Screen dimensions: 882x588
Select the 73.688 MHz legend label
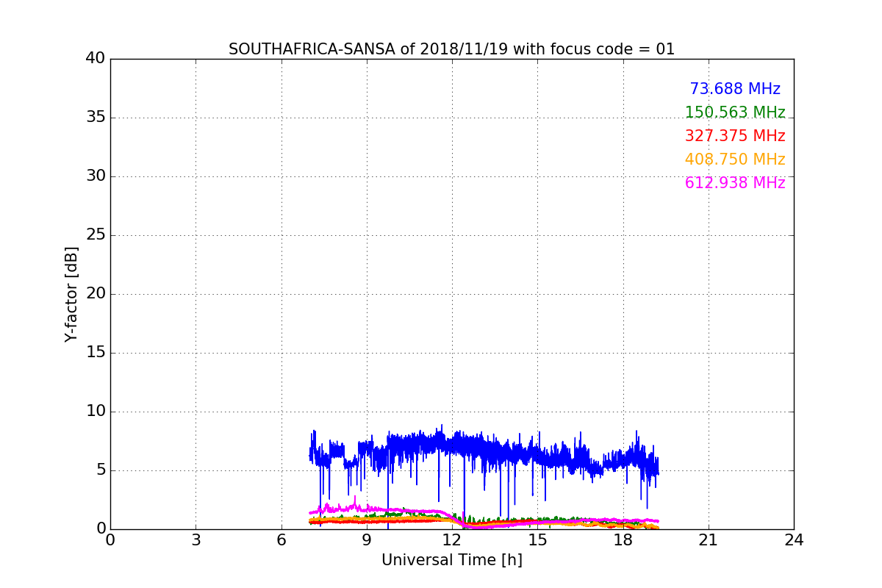click(735, 89)
